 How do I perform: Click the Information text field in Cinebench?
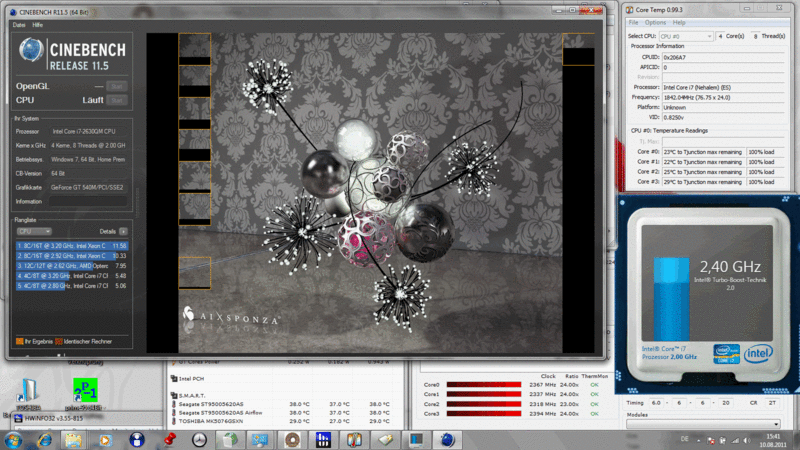pyautogui.click(x=88, y=202)
